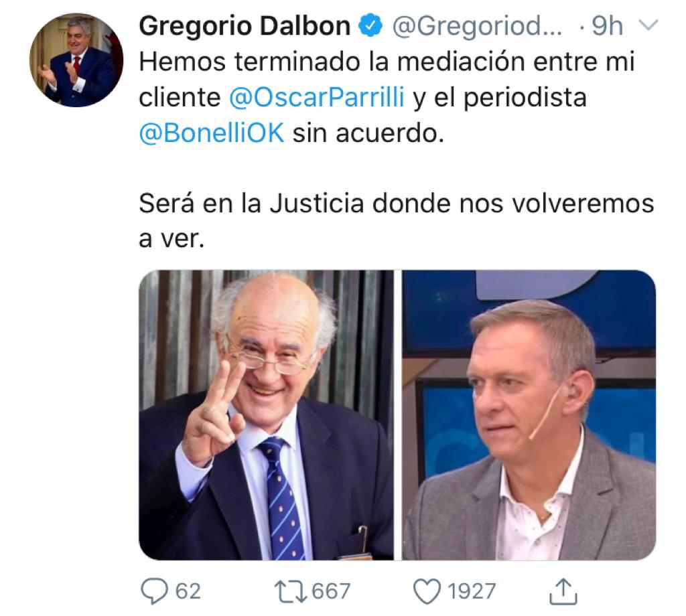Open the @OscarParrilli mention link
This screenshot has width=686, height=616.
pos(317,97)
